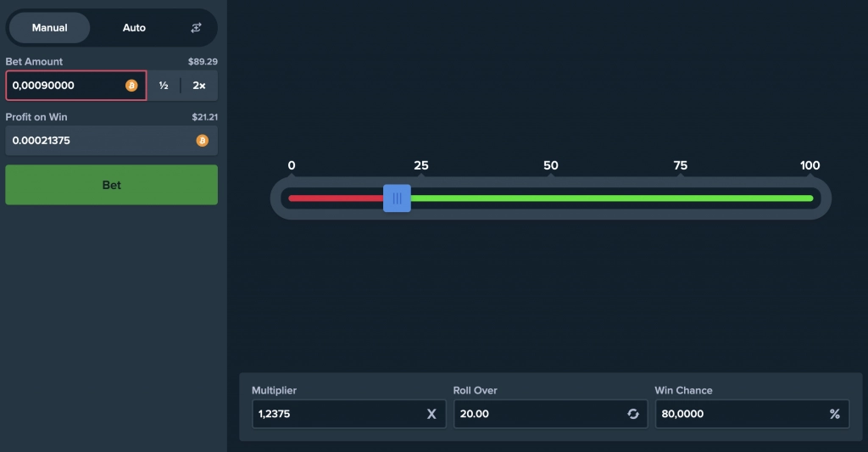868x452 pixels.
Task: Click the Win Chance label
Action: coord(683,390)
